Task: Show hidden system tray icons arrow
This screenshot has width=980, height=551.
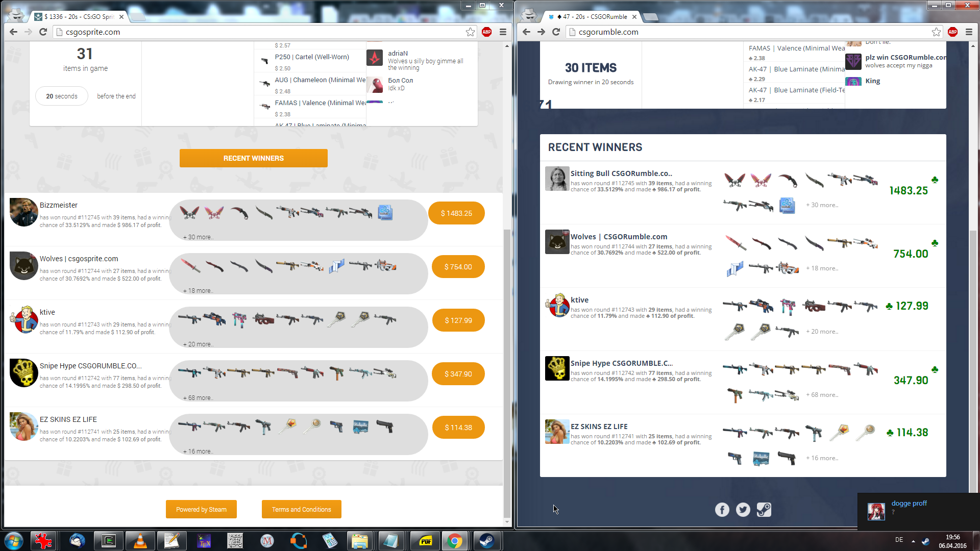Action: (x=913, y=541)
